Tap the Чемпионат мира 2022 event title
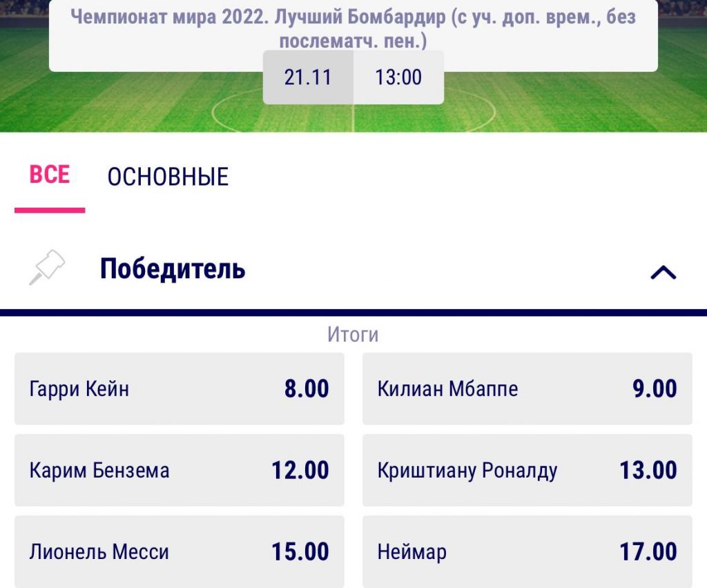The width and height of the screenshot is (707, 588). 353,28
